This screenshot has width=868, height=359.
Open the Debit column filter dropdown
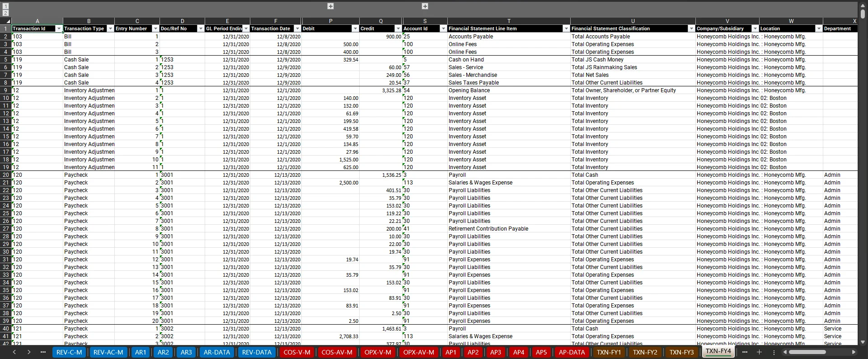[x=355, y=28]
